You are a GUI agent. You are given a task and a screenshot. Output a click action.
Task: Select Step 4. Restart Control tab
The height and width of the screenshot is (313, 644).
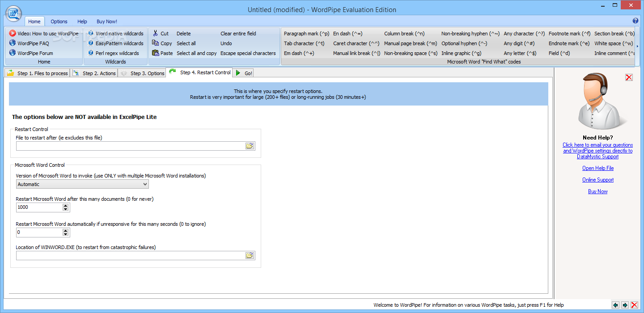(x=200, y=72)
